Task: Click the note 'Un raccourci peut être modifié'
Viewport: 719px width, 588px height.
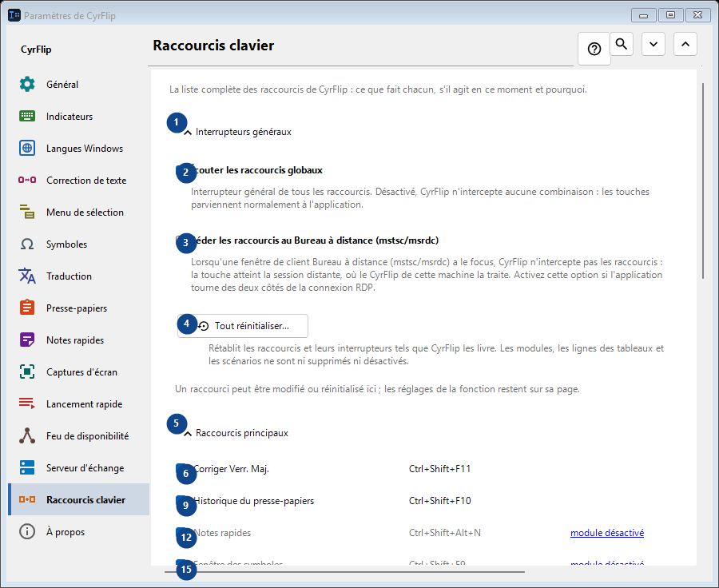Action: coord(377,389)
